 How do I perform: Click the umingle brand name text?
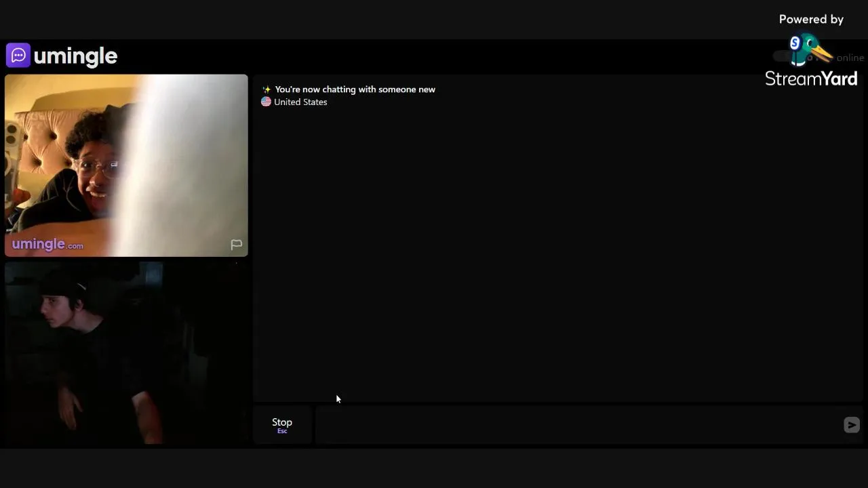75,56
